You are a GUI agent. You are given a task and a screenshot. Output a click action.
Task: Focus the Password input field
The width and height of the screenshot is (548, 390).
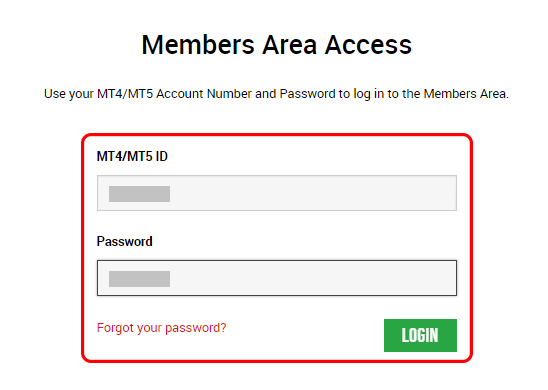(277, 278)
